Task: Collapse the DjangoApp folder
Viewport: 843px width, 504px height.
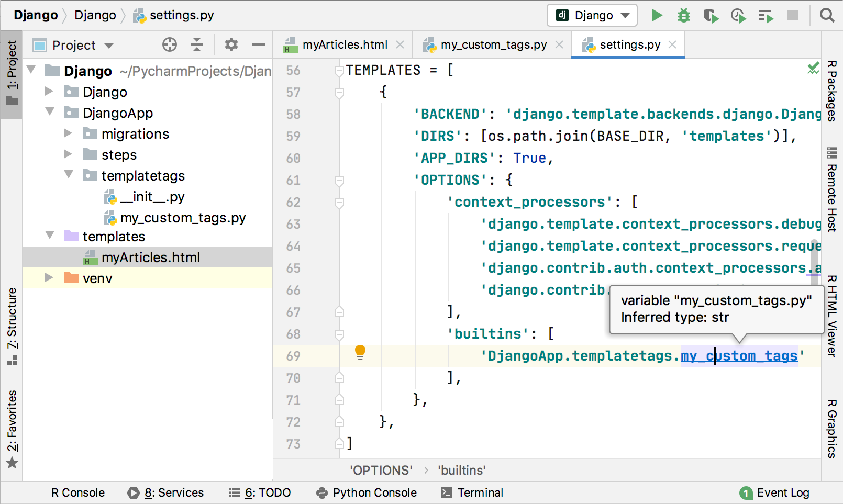Action: click(49, 112)
